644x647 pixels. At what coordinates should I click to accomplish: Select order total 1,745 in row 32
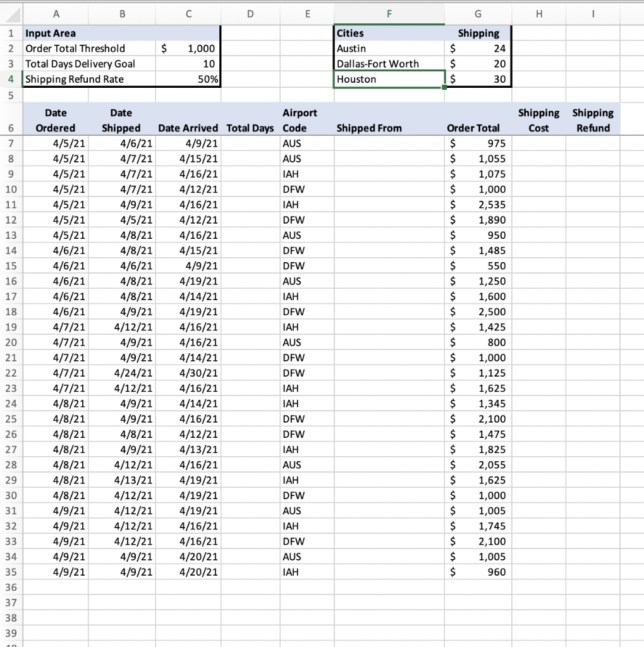(x=478, y=526)
